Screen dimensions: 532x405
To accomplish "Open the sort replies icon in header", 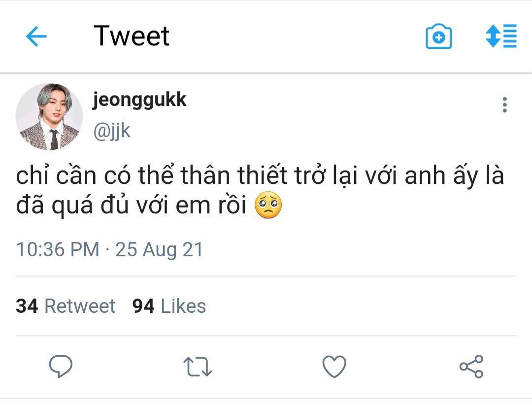I will pos(501,36).
